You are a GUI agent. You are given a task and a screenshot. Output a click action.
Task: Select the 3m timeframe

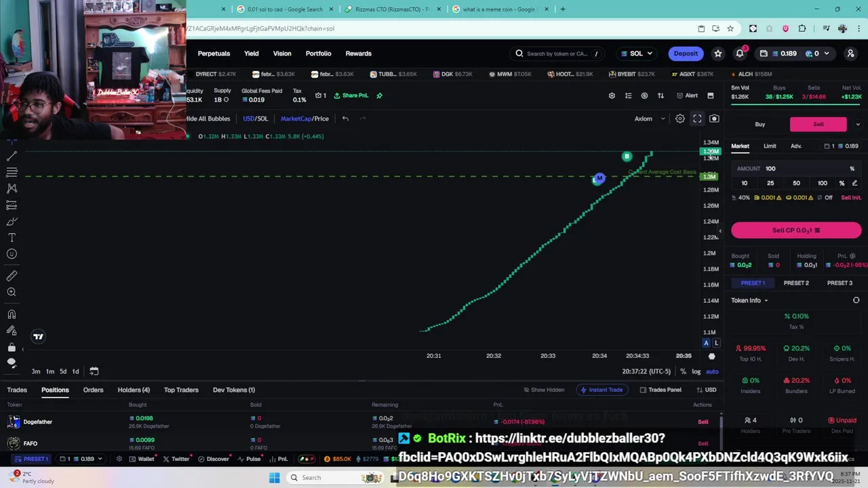36,371
